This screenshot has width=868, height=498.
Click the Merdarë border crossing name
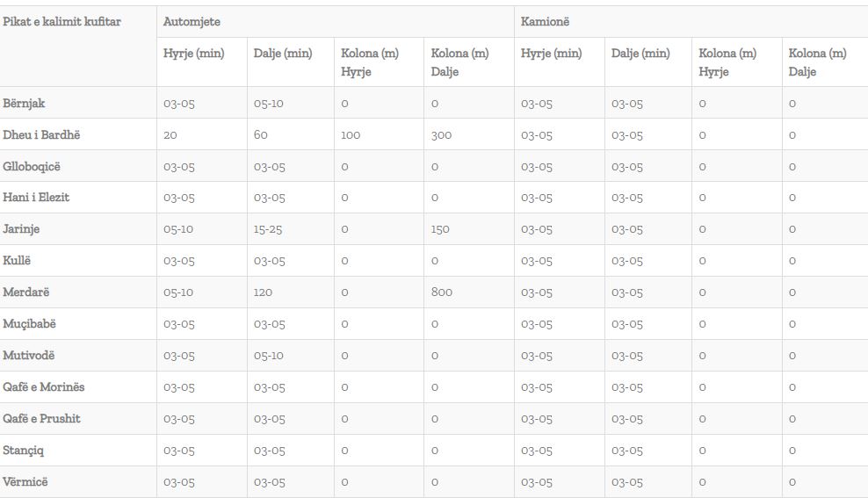click(x=26, y=292)
